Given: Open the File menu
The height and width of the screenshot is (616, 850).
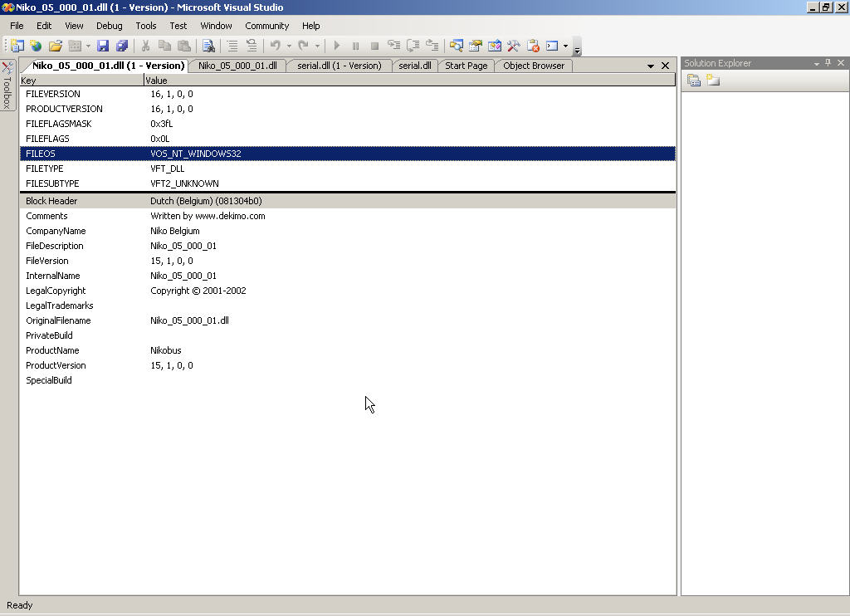Looking at the screenshot, I should point(17,26).
